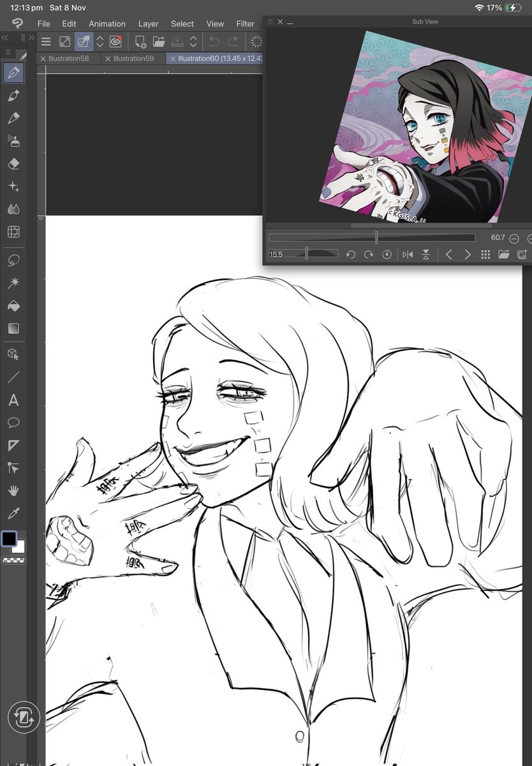
Task: Click the Save icon in command bar
Action: [x=177, y=42]
